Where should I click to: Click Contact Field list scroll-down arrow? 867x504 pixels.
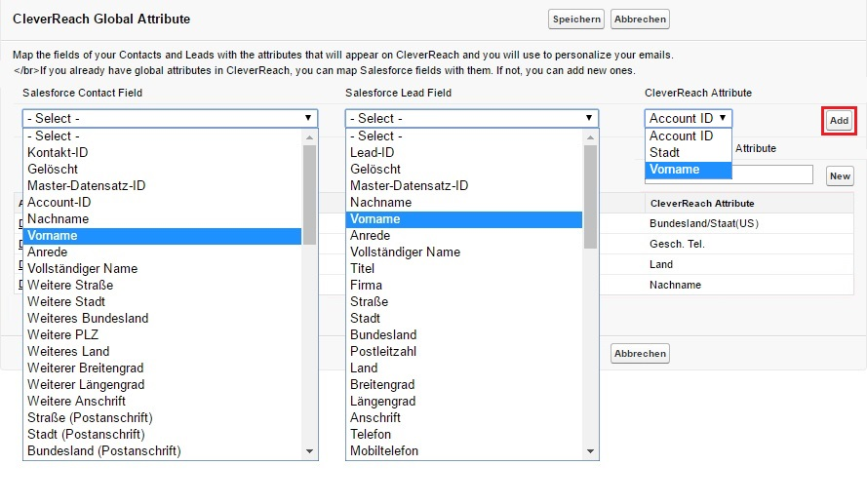point(310,451)
